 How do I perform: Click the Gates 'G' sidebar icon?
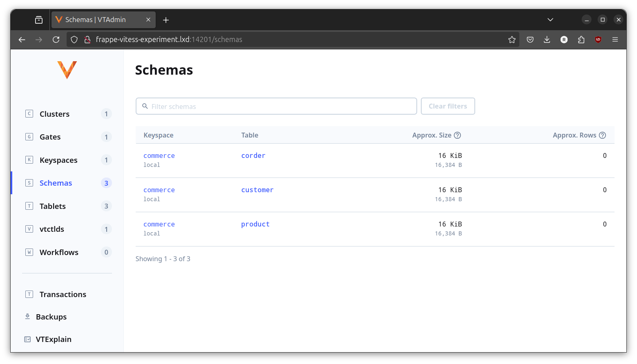point(29,137)
